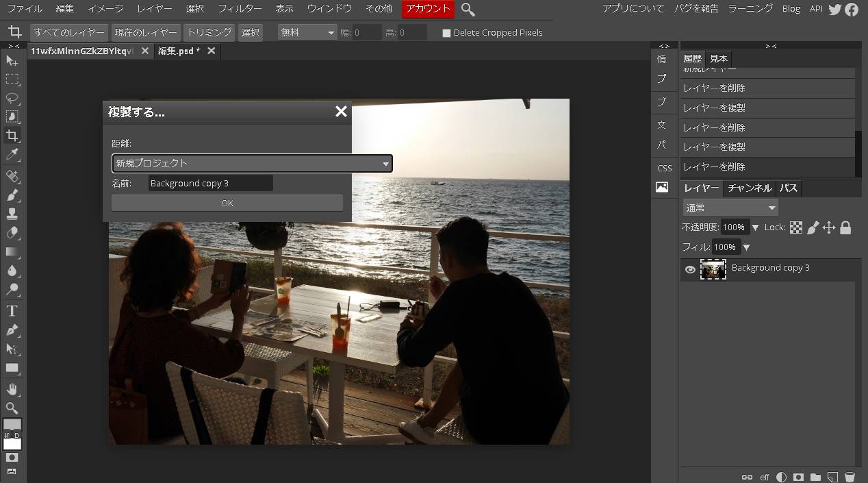Select the Lasso tool
The image size is (868, 483).
tap(12, 98)
